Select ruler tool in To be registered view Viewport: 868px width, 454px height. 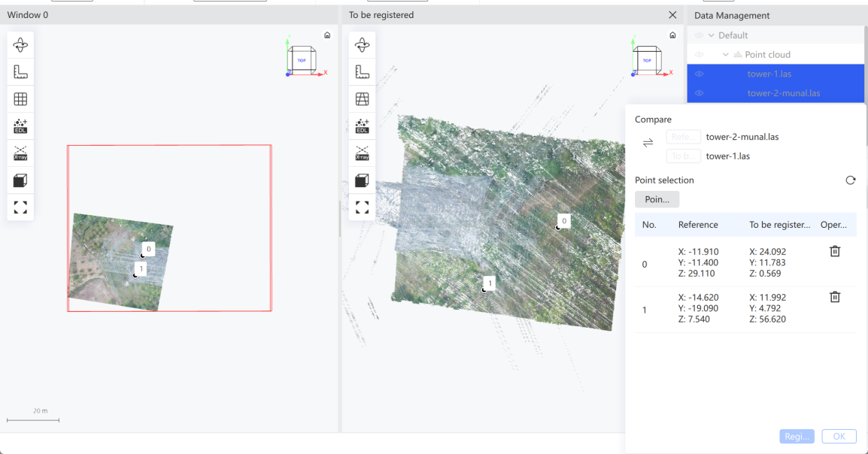click(x=362, y=72)
